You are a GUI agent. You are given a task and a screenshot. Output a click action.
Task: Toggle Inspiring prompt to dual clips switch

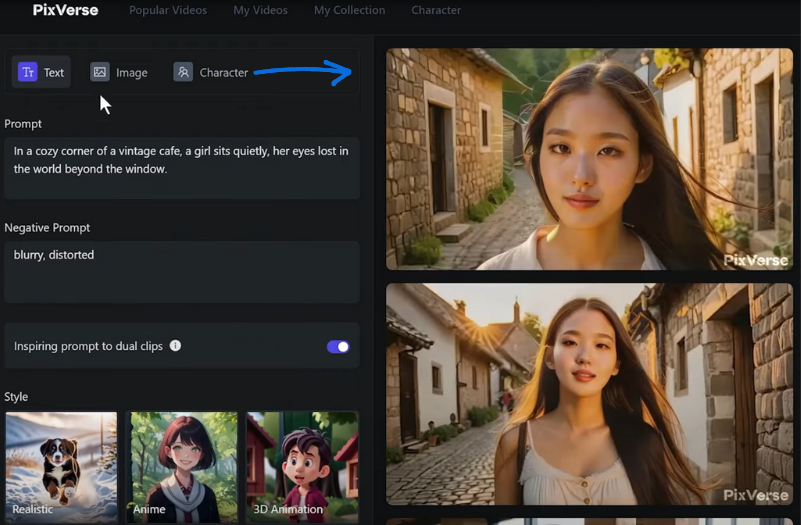click(338, 347)
